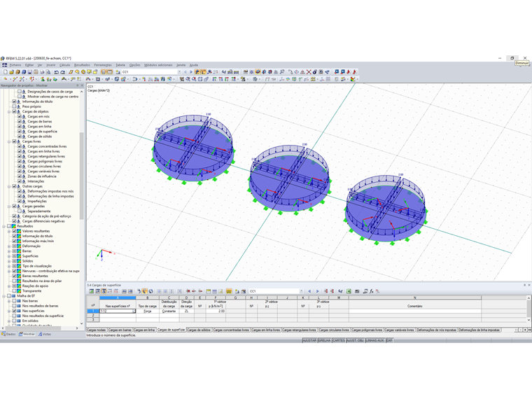Viewport: 532px width, 399px height.
Task: Click the Open folder icon in the toolbar
Action: (11, 72)
